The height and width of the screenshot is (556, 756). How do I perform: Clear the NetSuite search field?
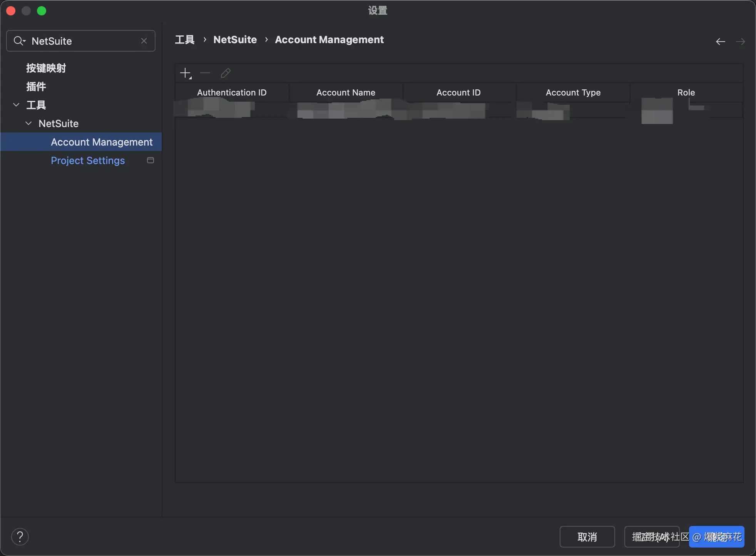pos(144,41)
